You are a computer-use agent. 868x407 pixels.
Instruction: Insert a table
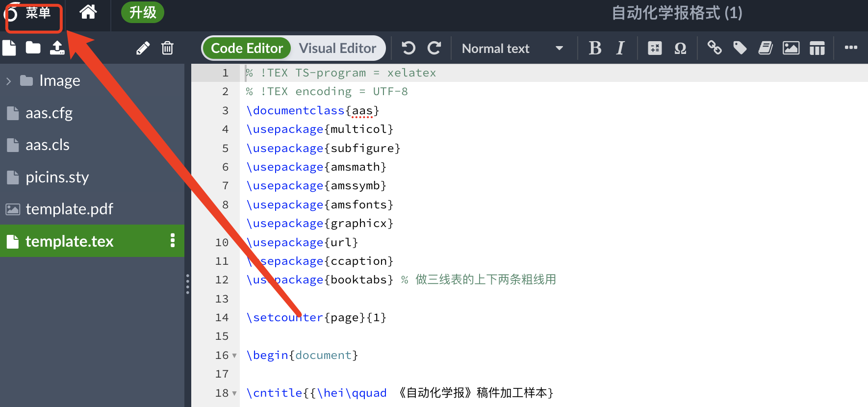tap(817, 48)
